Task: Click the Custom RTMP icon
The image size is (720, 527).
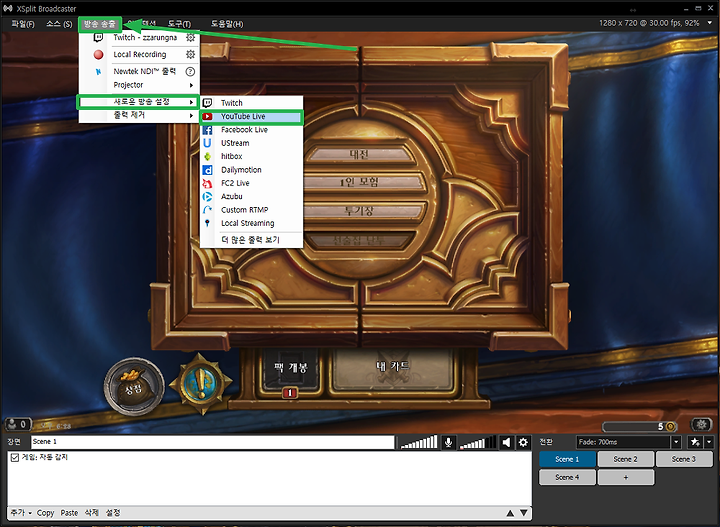Action: pyautogui.click(x=207, y=210)
